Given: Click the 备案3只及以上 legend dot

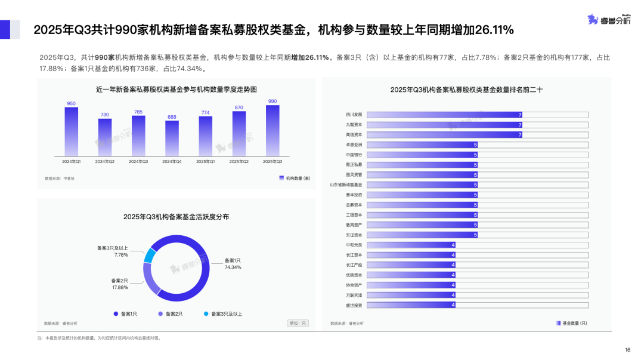Looking at the screenshot, I should (x=206, y=313).
